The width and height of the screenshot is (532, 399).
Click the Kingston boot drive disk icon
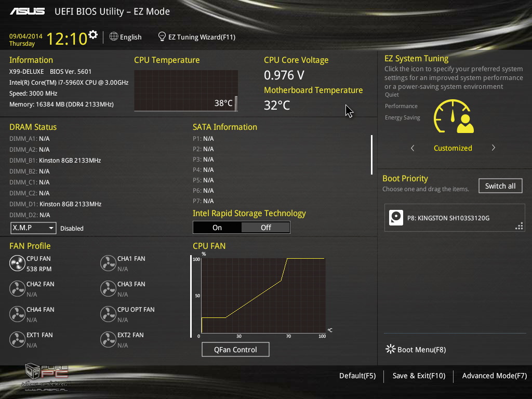pos(396,218)
